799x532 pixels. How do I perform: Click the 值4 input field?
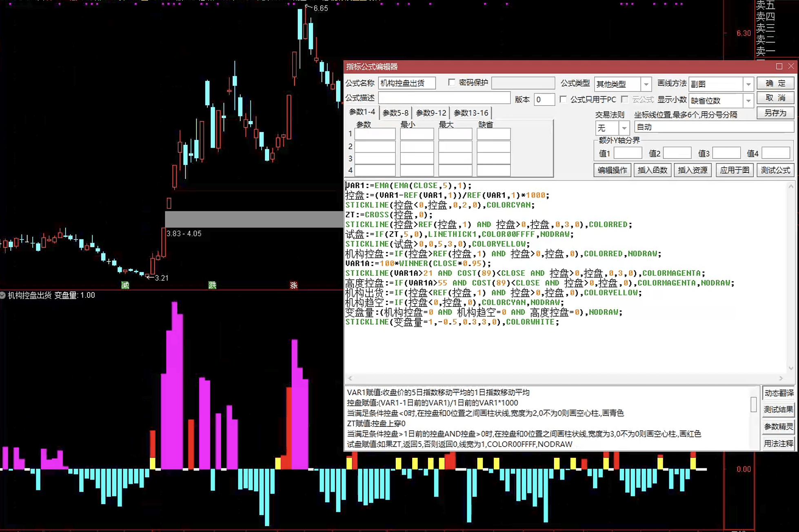(776, 153)
